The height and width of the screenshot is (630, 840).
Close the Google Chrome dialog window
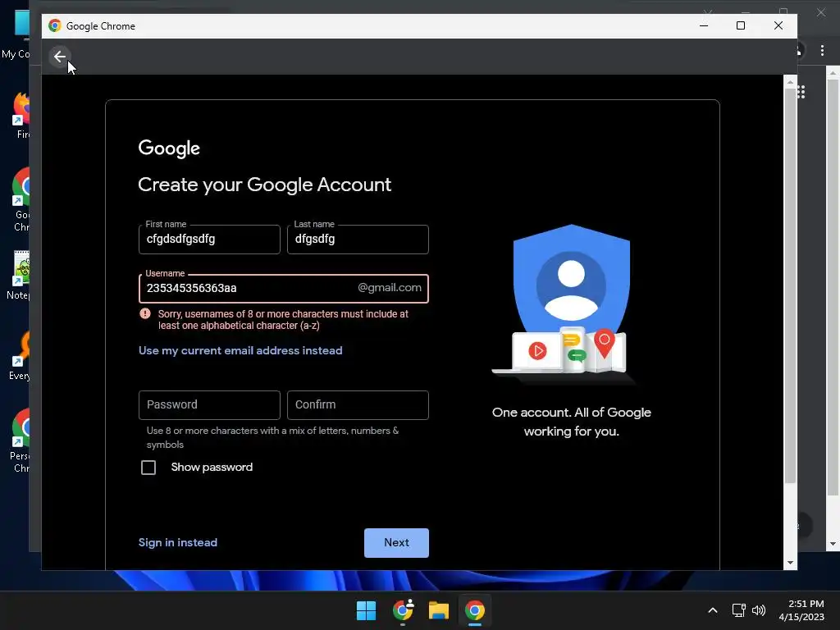point(778,25)
